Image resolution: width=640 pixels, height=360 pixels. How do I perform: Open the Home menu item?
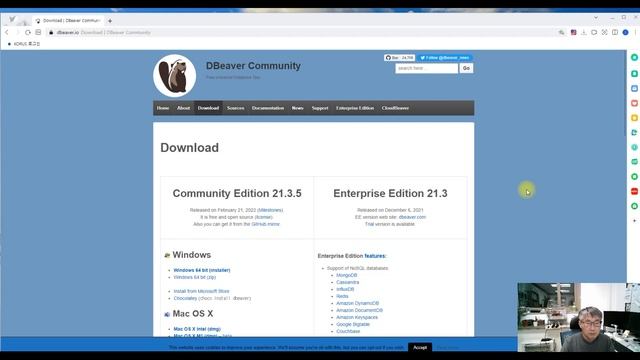click(163, 108)
